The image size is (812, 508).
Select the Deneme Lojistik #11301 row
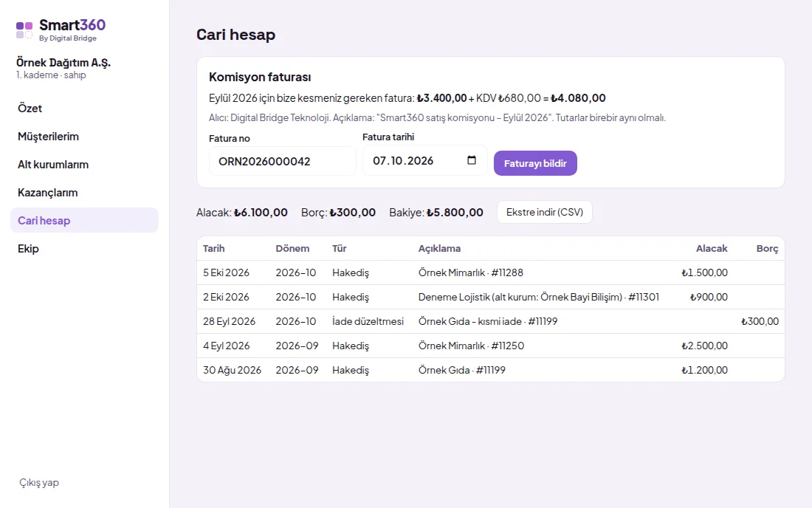click(490, 297)
